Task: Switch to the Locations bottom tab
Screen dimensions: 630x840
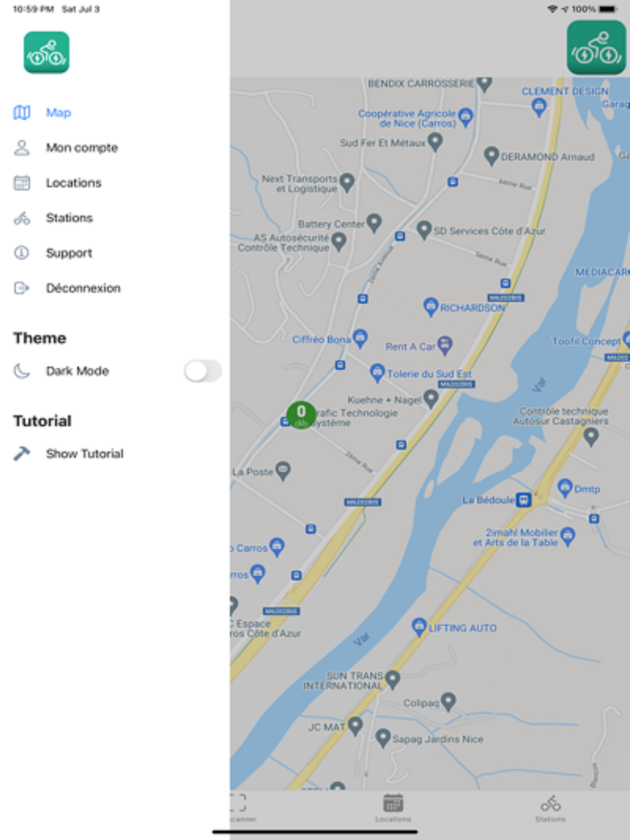Action: pyautogui.click(x=393, y=808)
